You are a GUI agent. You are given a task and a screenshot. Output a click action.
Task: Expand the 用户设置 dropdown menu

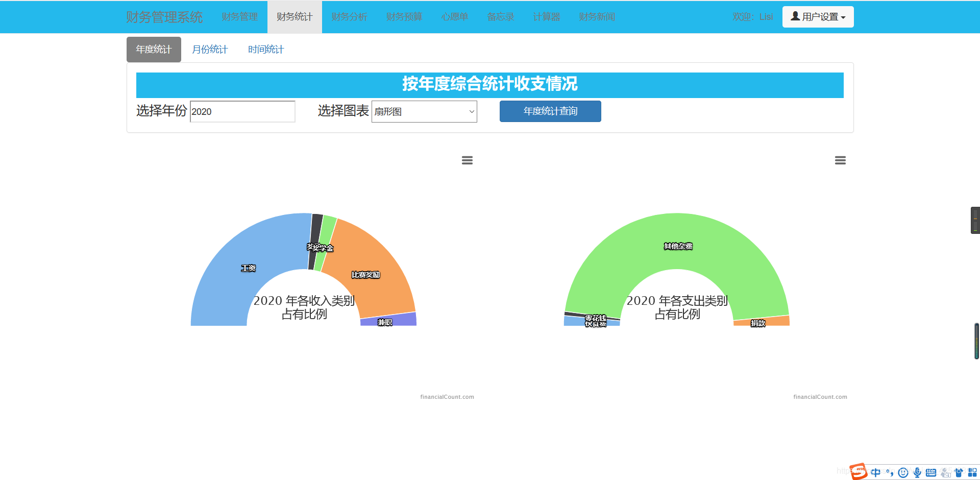click(x=818, y=16)
